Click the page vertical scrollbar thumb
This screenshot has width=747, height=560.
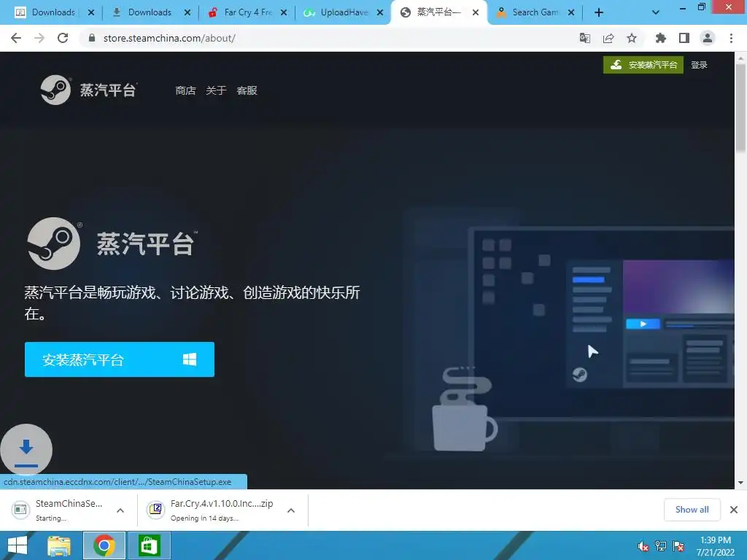tap(740, 109)
